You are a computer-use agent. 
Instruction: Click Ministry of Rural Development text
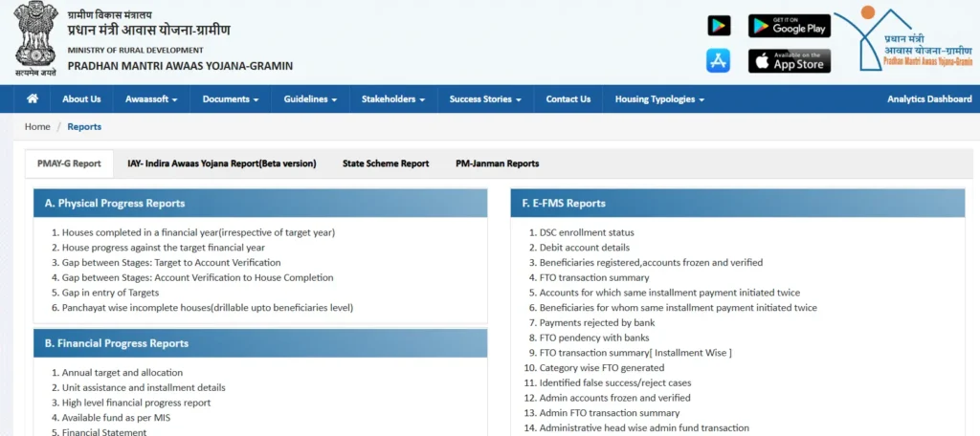click(136, 50)
